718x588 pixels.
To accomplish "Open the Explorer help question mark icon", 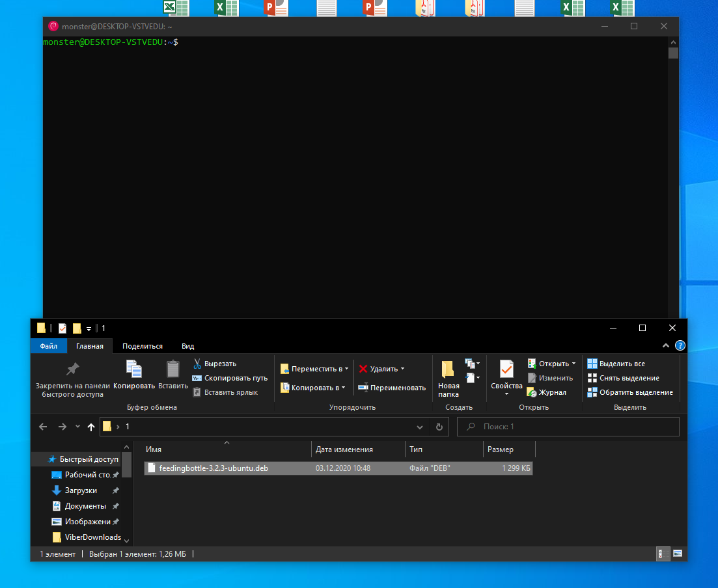I will [x=680, y=346].
